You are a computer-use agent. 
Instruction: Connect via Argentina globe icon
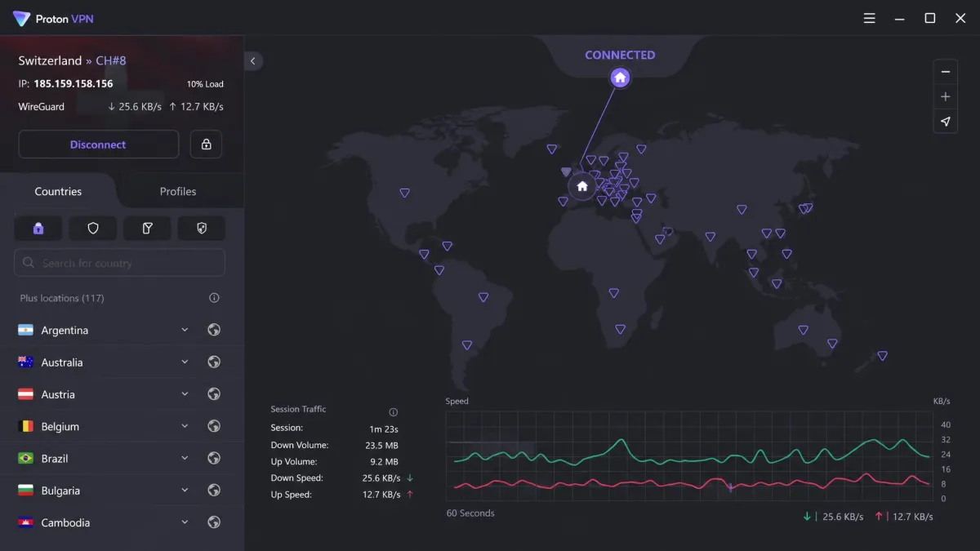click(214, 330)
